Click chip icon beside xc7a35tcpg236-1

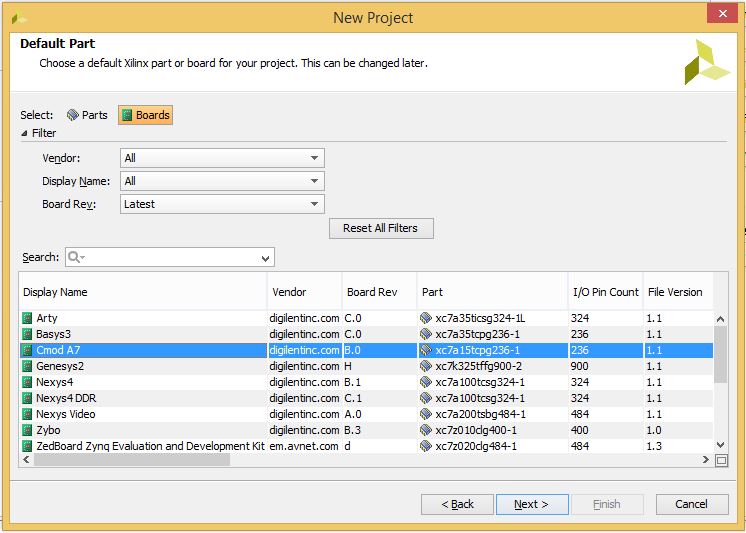pos(426,334)
